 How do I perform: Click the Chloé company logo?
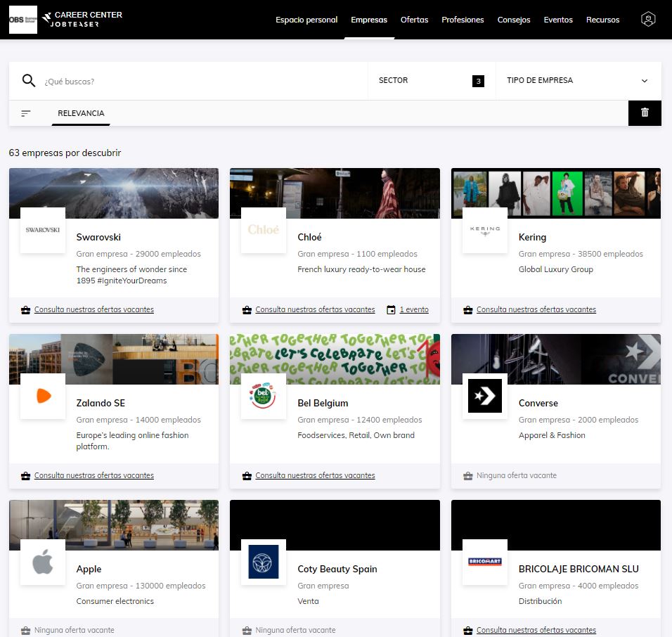(x=264, y=230)
